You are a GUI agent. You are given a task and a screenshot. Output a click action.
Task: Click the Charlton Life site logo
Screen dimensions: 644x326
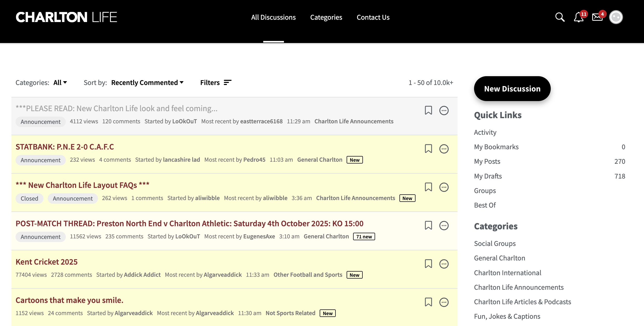(x=66, y=17)
